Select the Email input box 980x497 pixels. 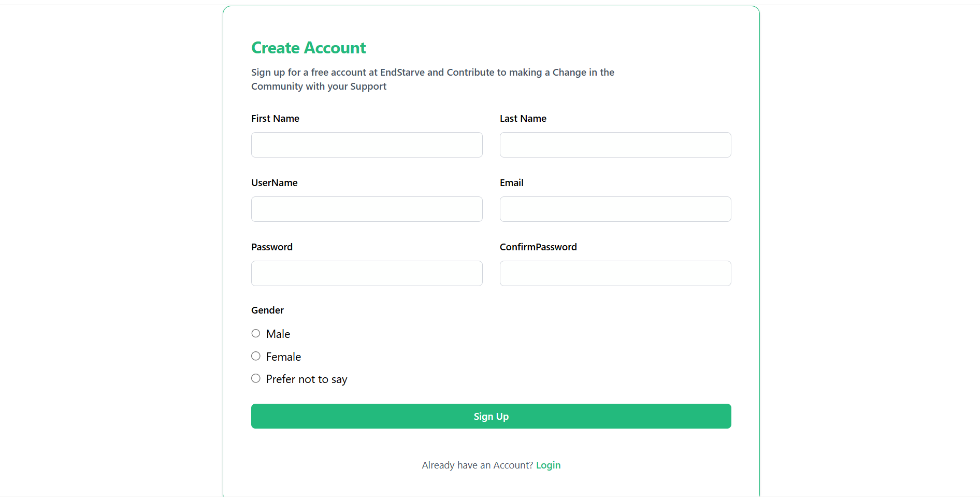click(615, 209)
